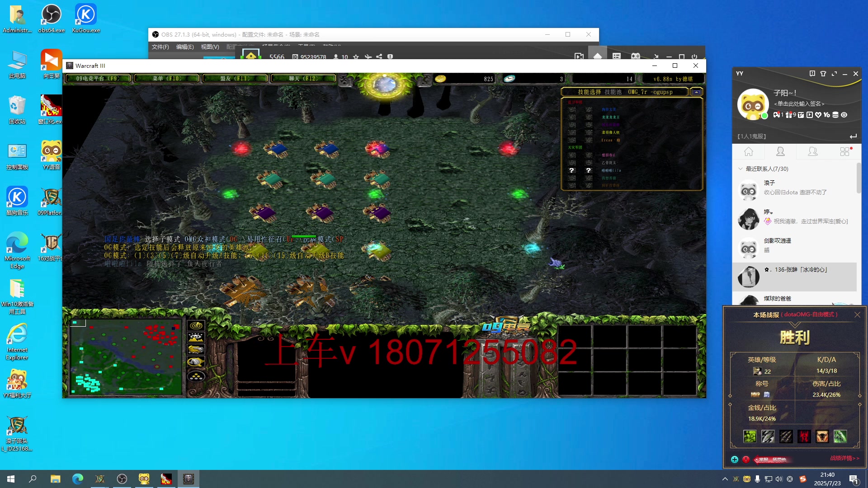868x488 pixels.
Task: Switch to YY contacts tab
Action: coord(780,151)
